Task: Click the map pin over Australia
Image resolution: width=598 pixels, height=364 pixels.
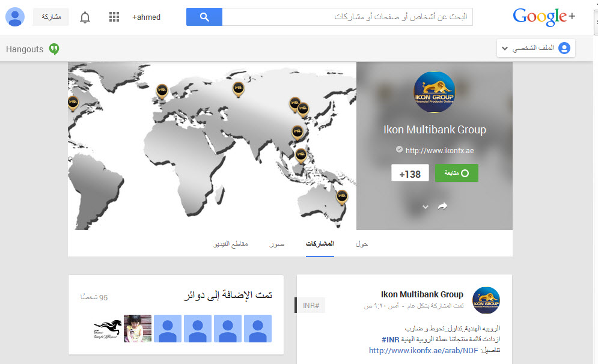Action: 342,198
